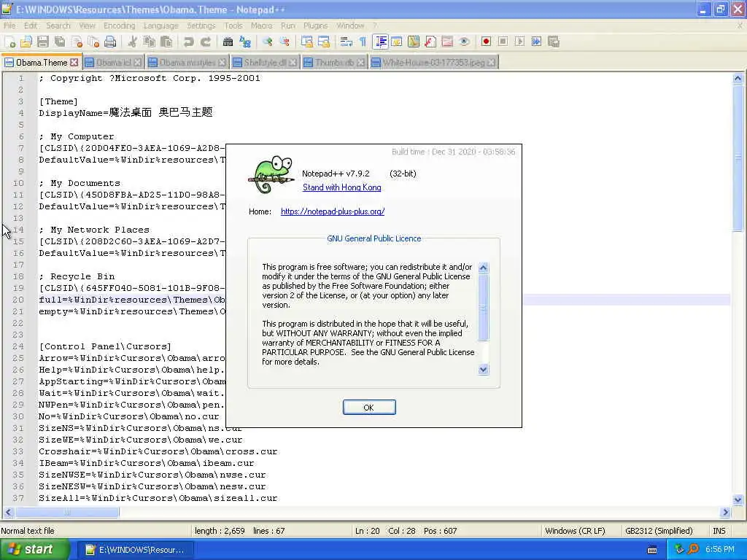Click the Synchronize horizontal scrolling icon
This screenshot has width=747, height=560.
coord(324,42)
